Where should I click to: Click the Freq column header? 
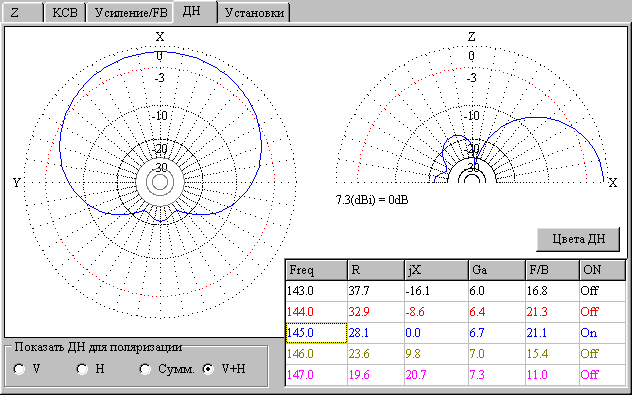pos(316,270)
